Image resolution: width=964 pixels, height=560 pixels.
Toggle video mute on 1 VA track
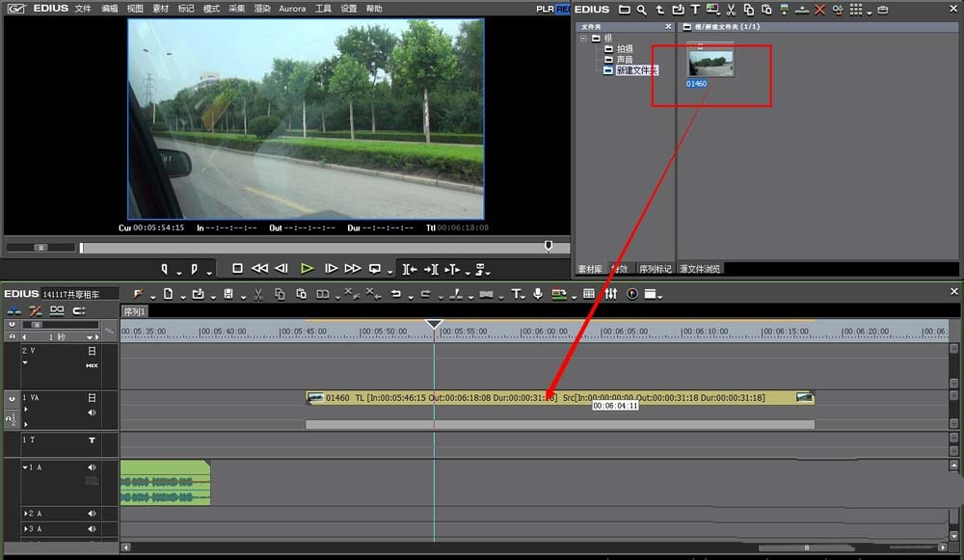92,398
